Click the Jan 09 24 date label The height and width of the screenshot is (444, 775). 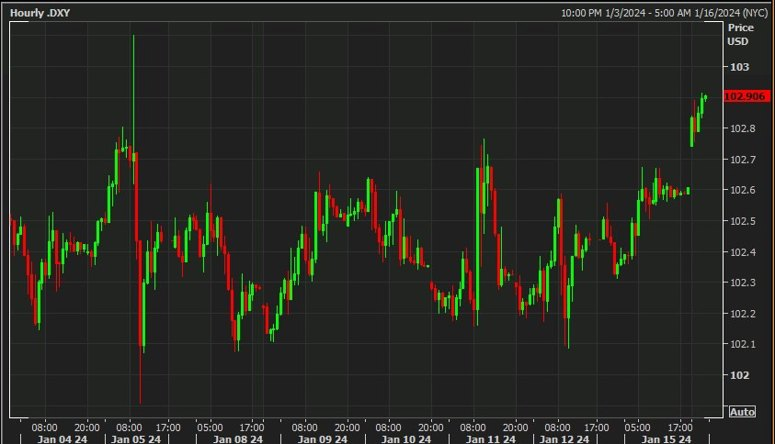(322, 439)
